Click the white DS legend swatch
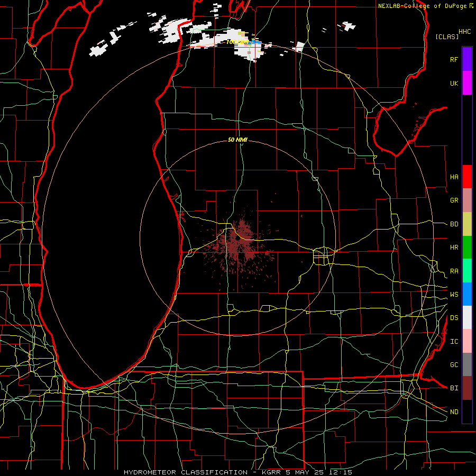Image resolution: width=476 pixels, height=476 pixels. (467, 317)
